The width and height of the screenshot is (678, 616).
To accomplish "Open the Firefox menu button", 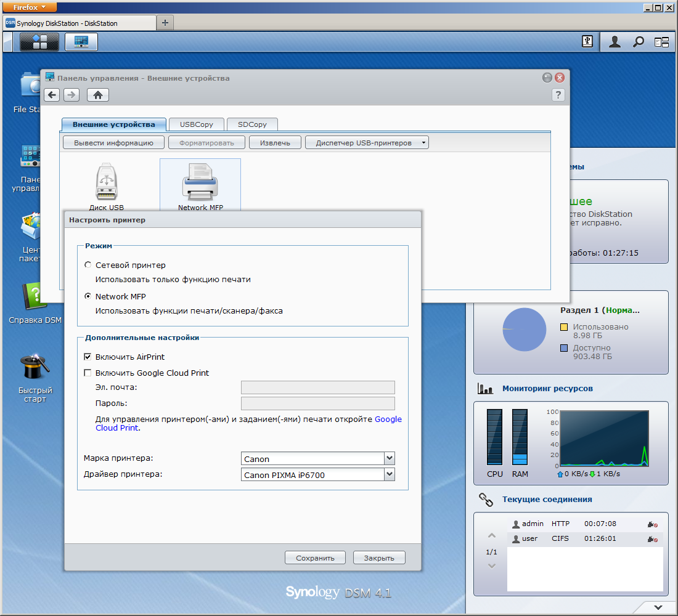I will pyautogui.click(x=29, y=7).
